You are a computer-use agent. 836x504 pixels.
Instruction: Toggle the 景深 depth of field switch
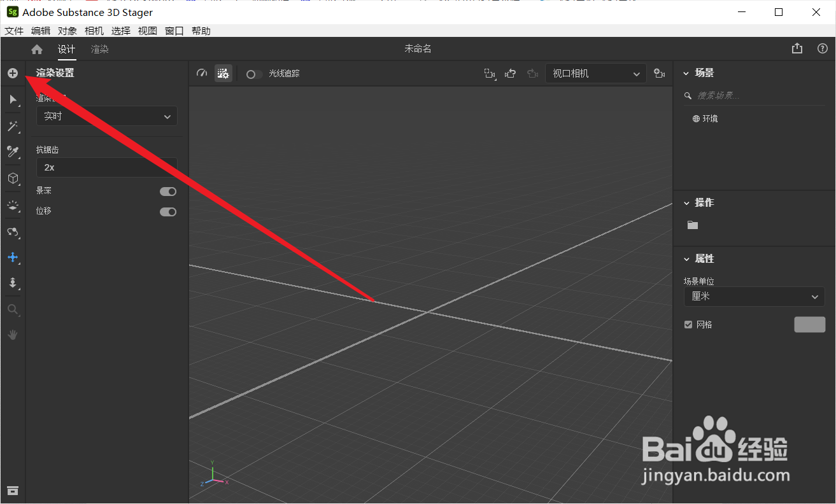(x=168, y=192)
